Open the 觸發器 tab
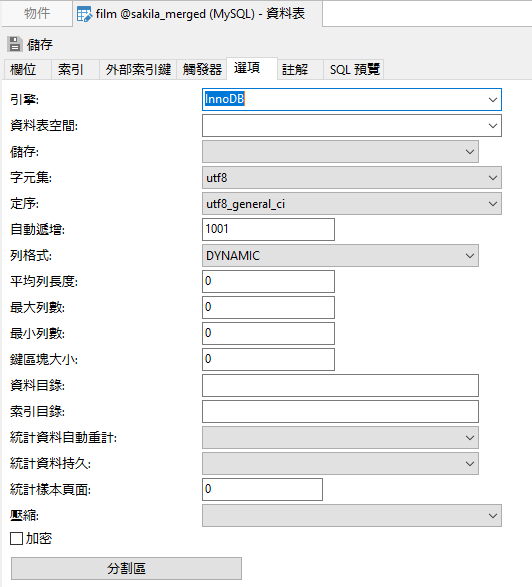 point(202,69)
